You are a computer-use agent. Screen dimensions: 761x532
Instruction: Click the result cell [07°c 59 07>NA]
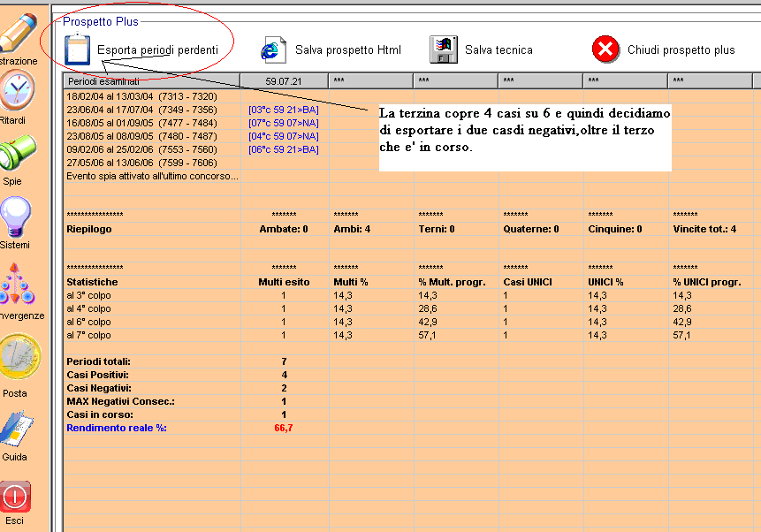click(x=284, y=123)
